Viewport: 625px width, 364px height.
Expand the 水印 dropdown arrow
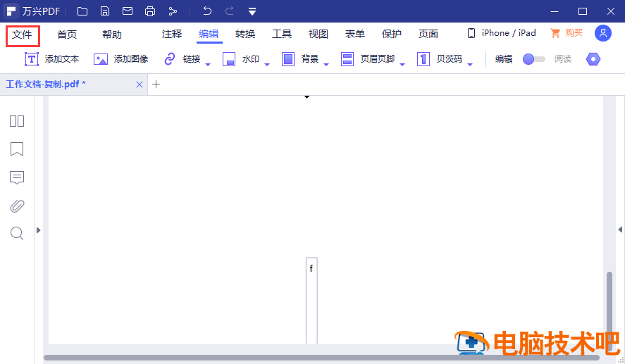(267, 65)
